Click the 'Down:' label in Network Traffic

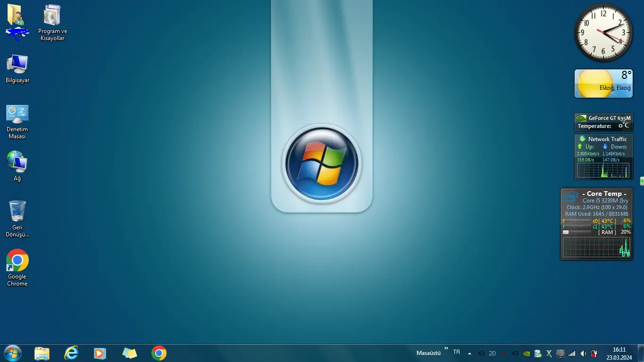[619, 147]
